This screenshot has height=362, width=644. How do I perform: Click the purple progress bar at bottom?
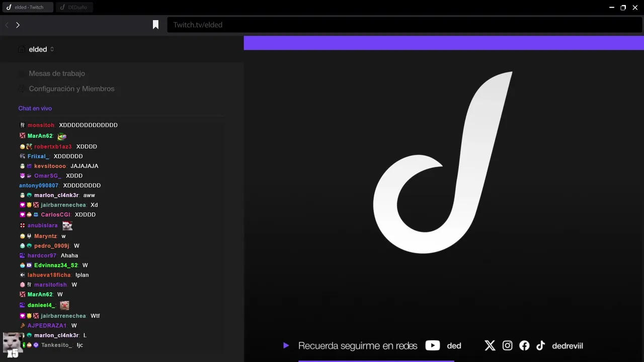(376, 360)
